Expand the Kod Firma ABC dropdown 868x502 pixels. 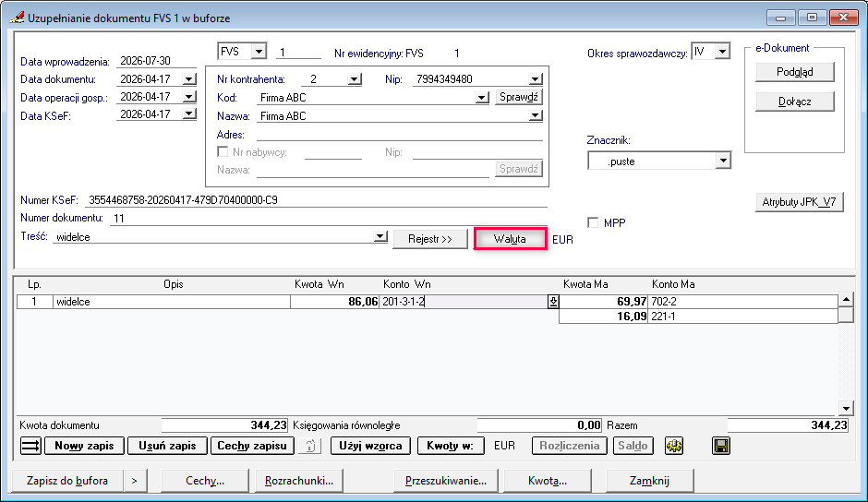[x=482, y=98]
